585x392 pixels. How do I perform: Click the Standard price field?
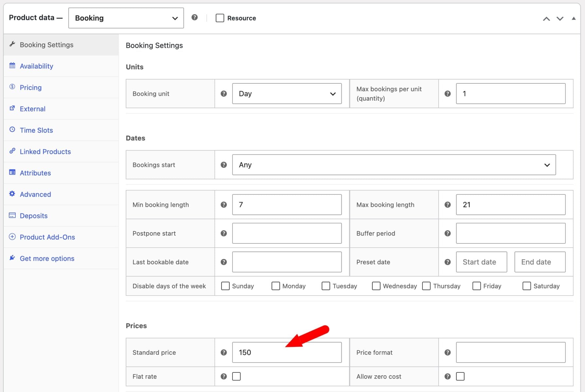(287, 352)
